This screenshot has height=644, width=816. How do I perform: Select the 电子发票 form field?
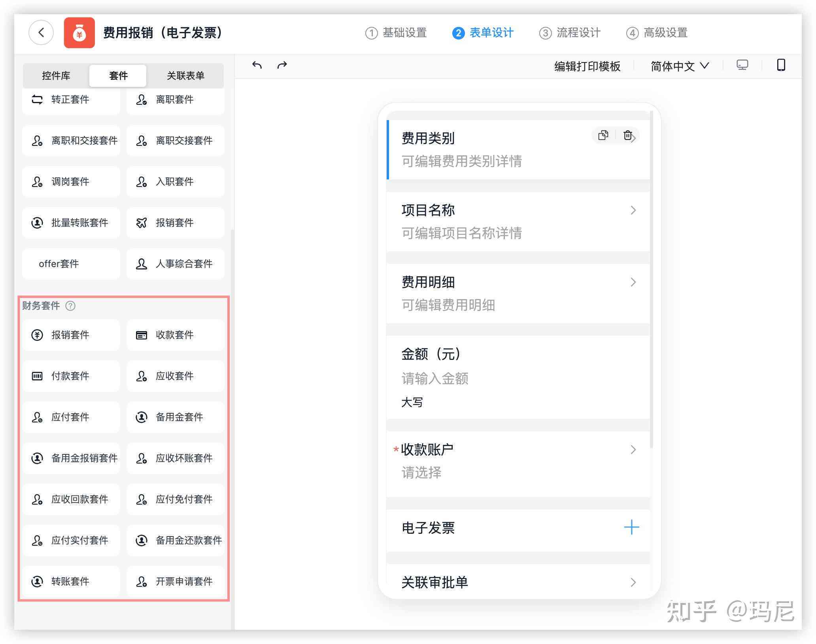[518, 530]
